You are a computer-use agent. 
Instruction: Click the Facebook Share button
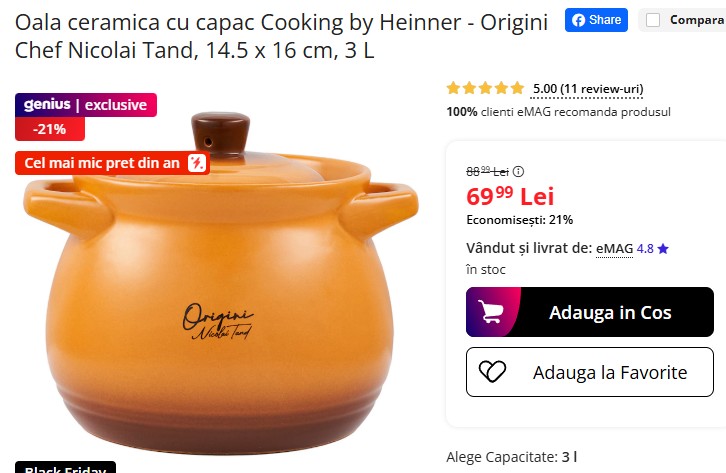pyautogui.click(x=596, y=20)
